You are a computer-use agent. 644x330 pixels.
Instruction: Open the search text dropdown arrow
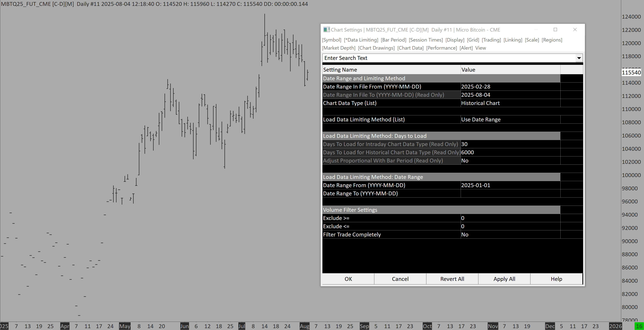tap(579, 58)
